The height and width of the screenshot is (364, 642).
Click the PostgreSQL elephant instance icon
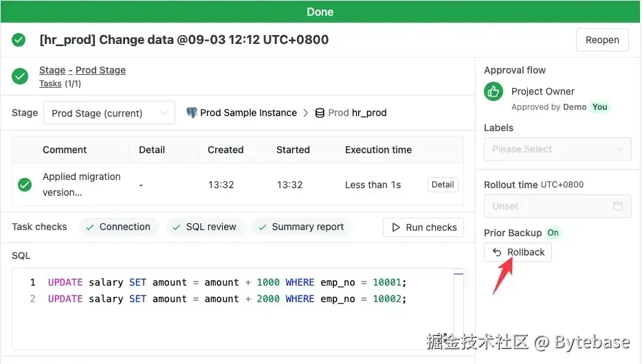tap(192, 113)
